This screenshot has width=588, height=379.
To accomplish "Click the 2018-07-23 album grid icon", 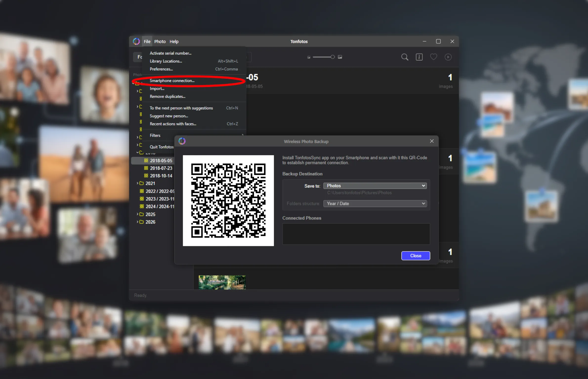I will [146, 168].
